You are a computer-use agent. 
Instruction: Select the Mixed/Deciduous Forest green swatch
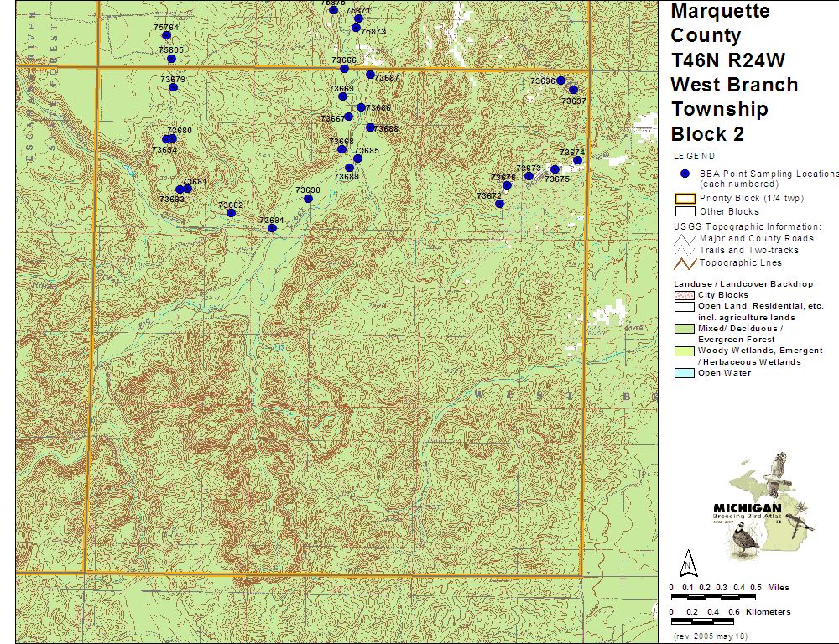click(685, 328)
